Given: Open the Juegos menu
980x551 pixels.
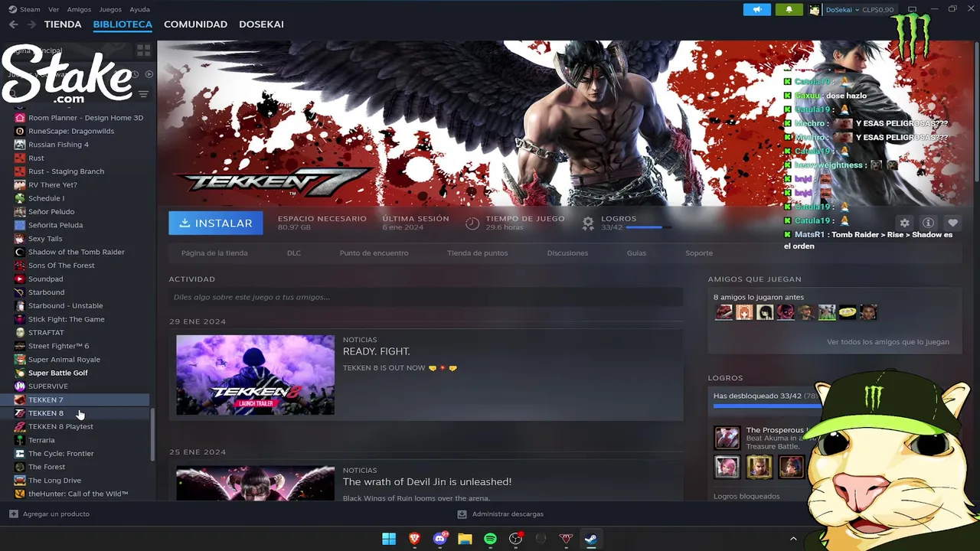Looking at the screenshot, I should [x=110, y=9].
